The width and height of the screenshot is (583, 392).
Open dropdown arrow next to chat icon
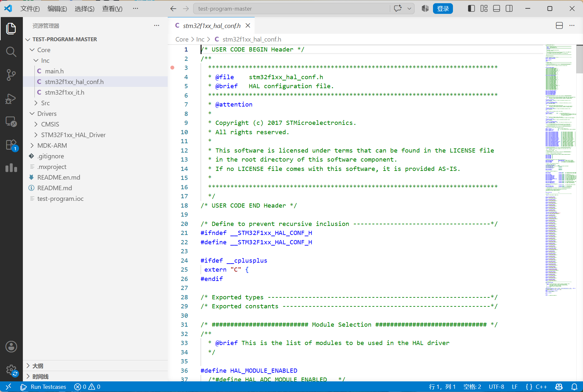point(409,9)
